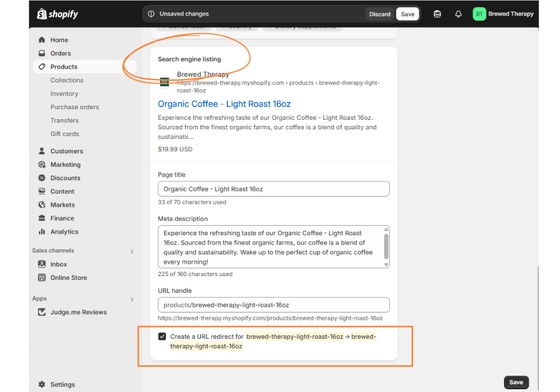Open Inbox app icon
560x392 pixels.
tap(42, 264)
